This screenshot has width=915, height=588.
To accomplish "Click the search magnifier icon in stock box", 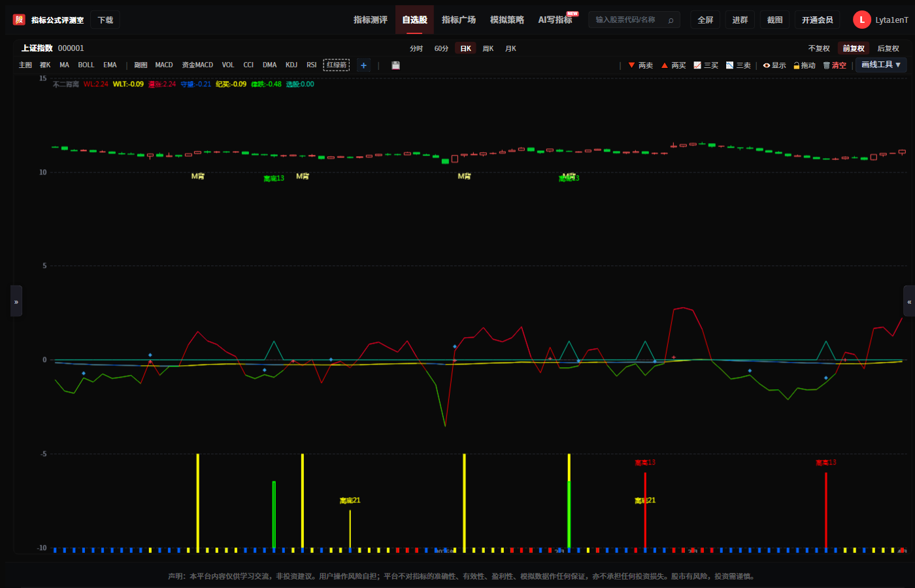I will [x=671, y=20].
